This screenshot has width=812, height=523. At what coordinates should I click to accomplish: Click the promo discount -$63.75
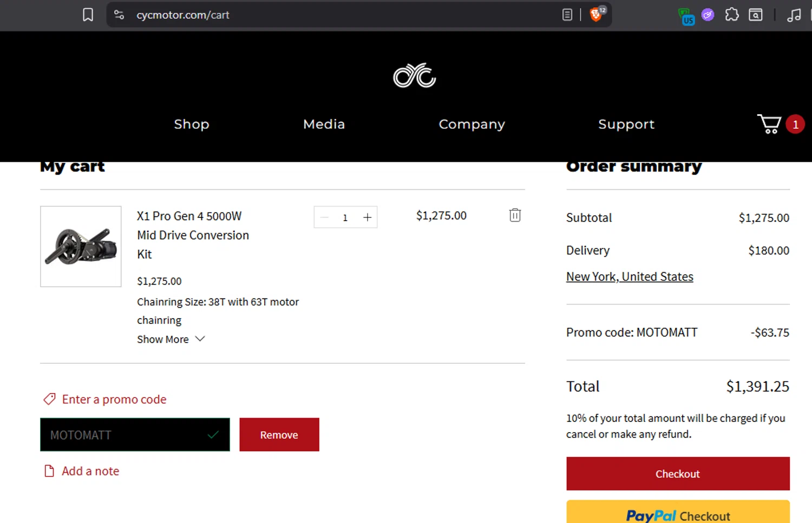point(770,332)
